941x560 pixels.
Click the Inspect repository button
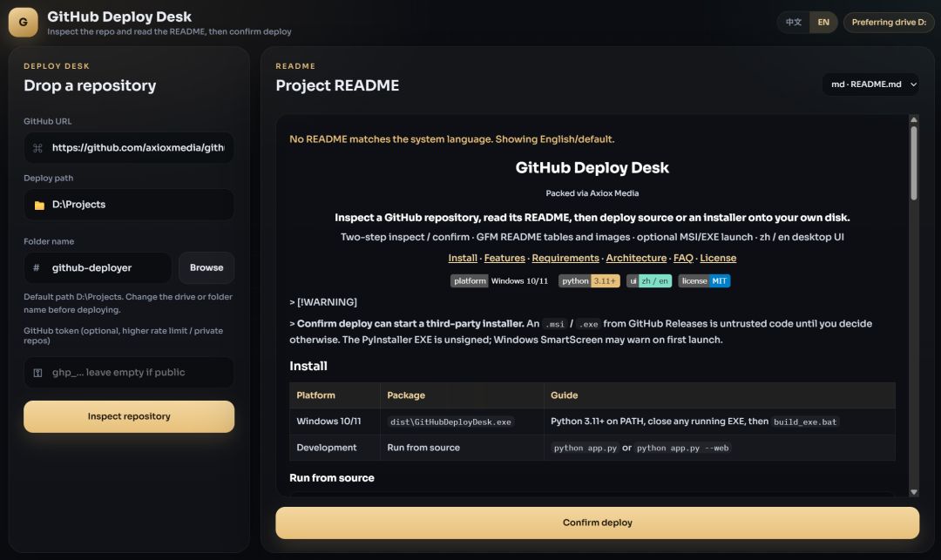[129, 416]
